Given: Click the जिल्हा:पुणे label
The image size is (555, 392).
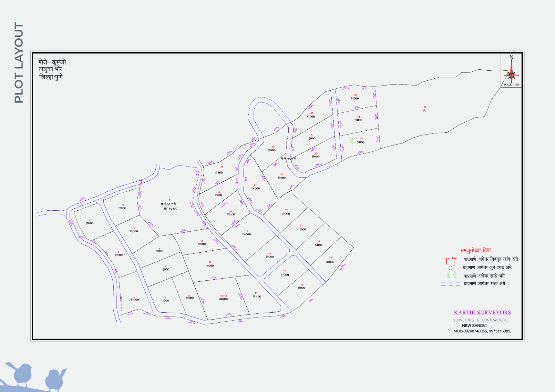Looking at the screenshot, I should (x=51, y=77).
